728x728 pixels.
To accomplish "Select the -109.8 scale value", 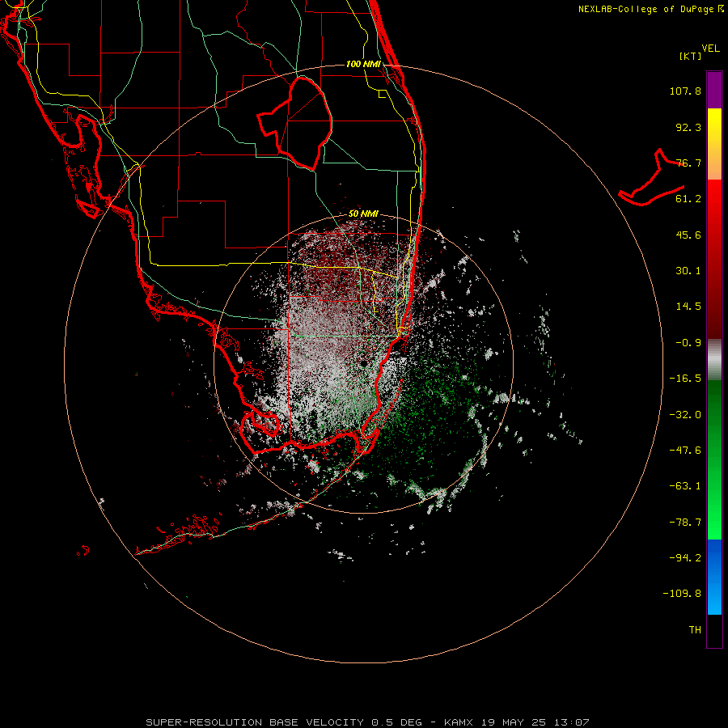I will point(682,594).
